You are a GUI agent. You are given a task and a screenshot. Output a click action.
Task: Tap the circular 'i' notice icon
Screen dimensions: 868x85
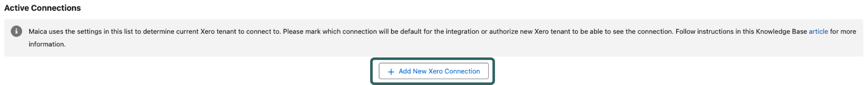point(16,31)
